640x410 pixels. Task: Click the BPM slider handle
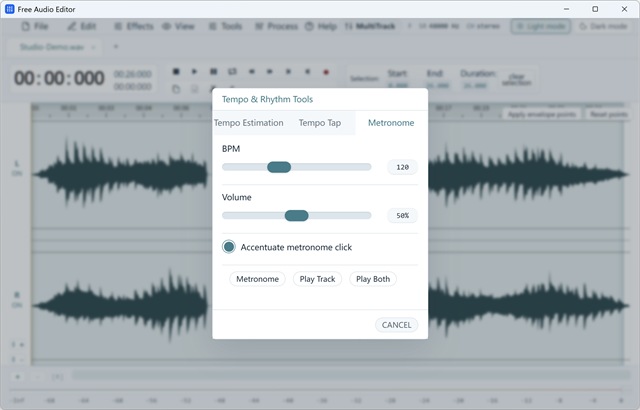click(279, 167)
